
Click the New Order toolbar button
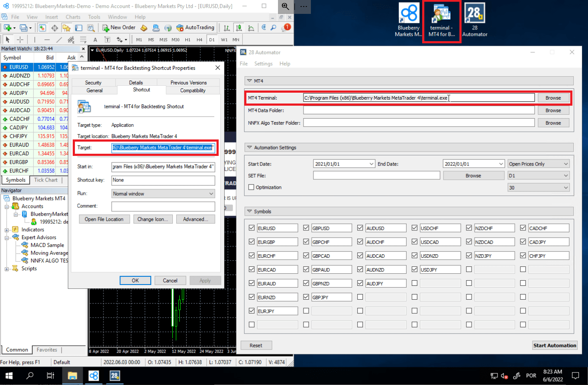pos(119,27)
